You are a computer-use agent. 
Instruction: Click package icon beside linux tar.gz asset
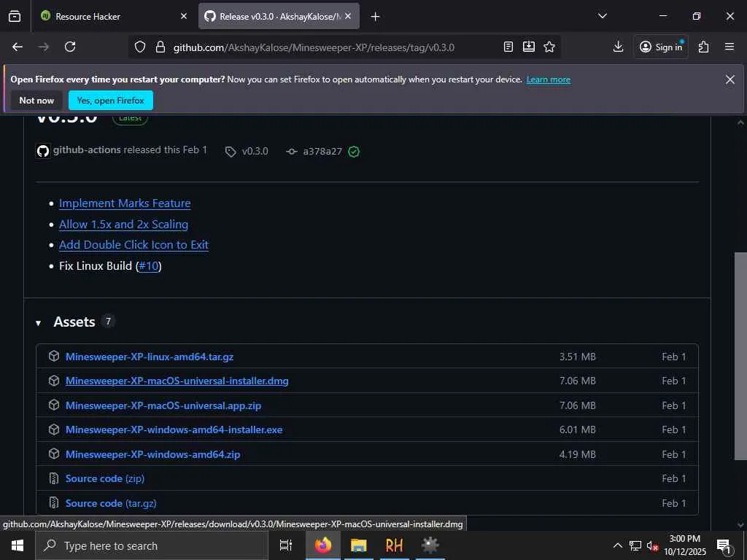tap(54, 356)
